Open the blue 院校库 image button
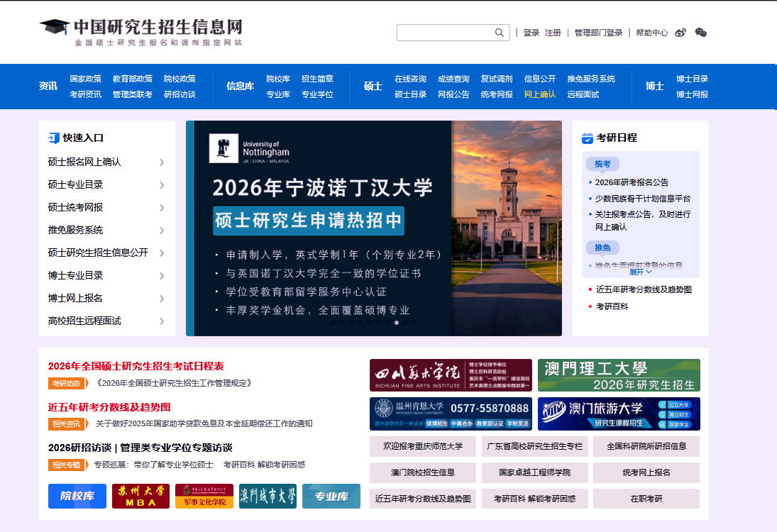 77,497
